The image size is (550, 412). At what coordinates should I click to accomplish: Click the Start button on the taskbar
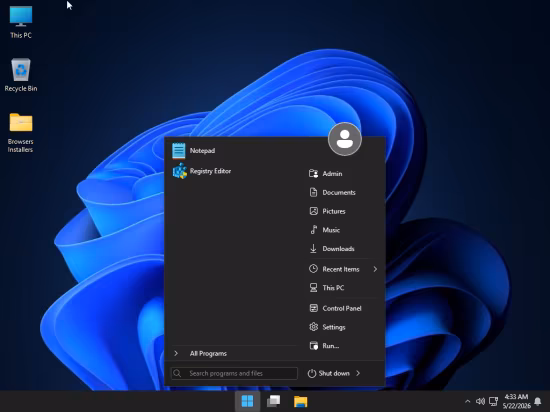pyautogui.click(x=247, y=401)
